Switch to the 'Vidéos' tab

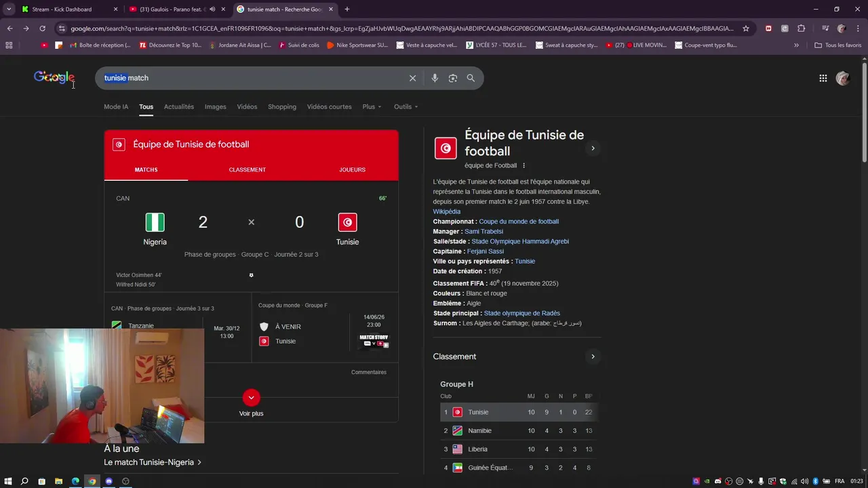247,106
